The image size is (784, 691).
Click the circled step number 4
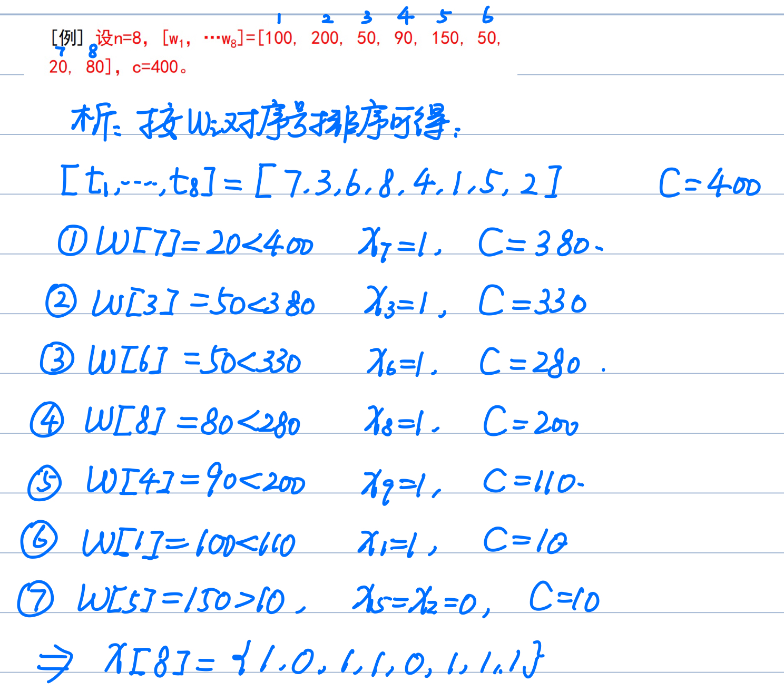(x=47, y=420)
